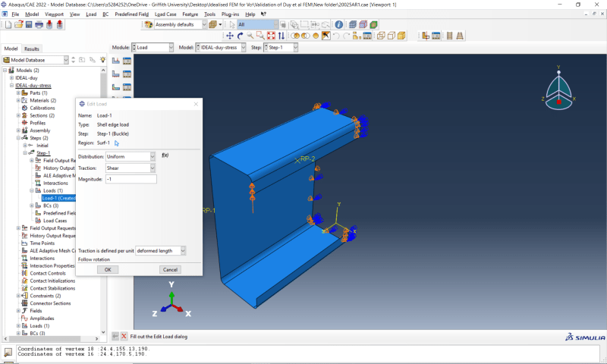Save the model database

point(29,25)
